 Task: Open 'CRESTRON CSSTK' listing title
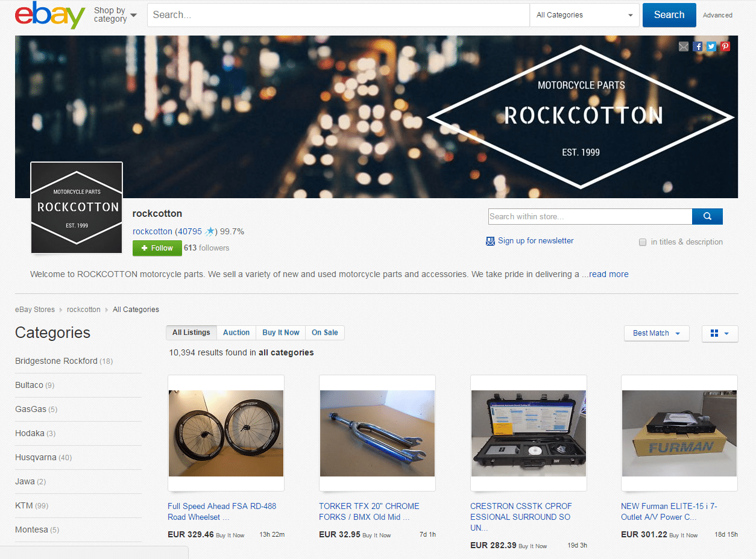521,517
